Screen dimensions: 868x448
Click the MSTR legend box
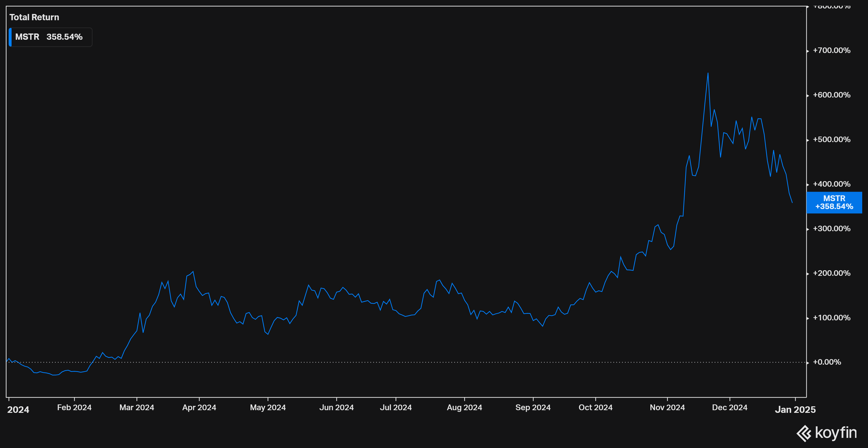(51, 37)
